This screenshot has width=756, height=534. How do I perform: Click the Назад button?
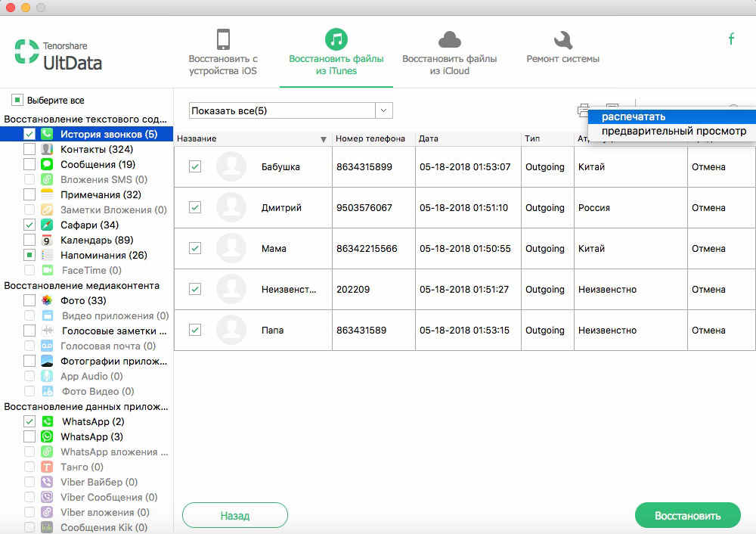[235, 516]
